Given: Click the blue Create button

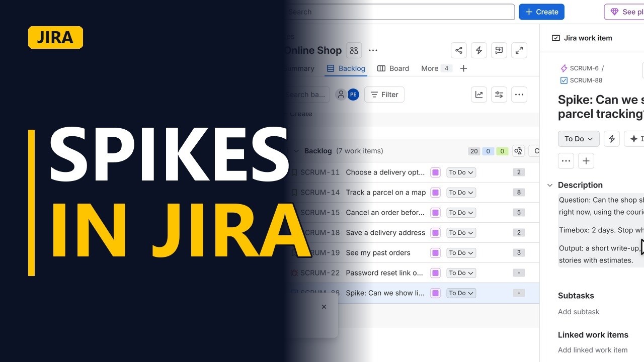Looking at the screenshot, I should click(x=541, y=12).
